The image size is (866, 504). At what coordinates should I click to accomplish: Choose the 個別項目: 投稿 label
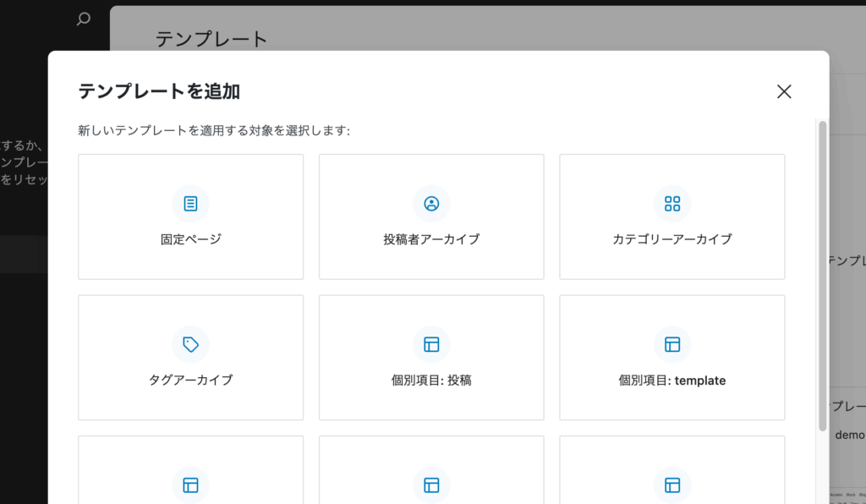(431, 381)
